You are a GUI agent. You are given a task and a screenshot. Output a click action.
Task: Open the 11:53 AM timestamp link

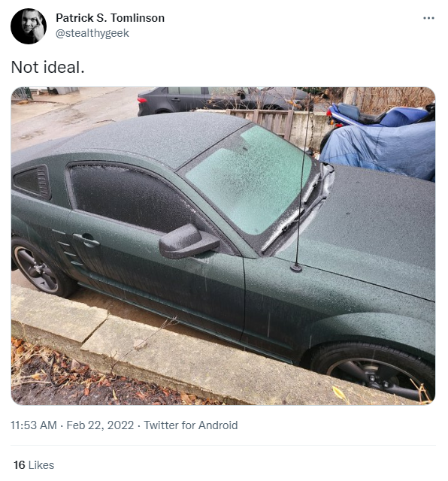pos(34,425)
